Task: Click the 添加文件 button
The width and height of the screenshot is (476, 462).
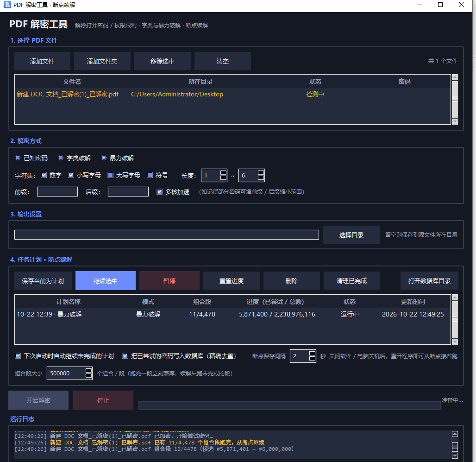Action: [42, 61]
